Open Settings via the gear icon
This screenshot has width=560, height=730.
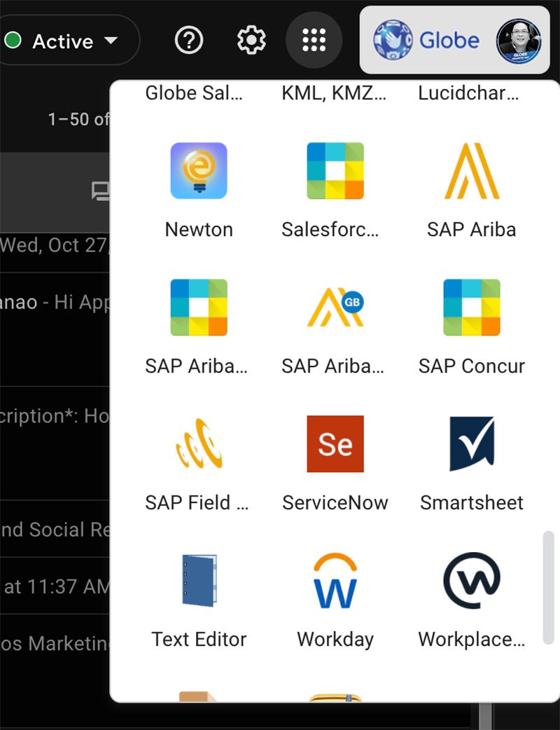[x=251, y=40]
